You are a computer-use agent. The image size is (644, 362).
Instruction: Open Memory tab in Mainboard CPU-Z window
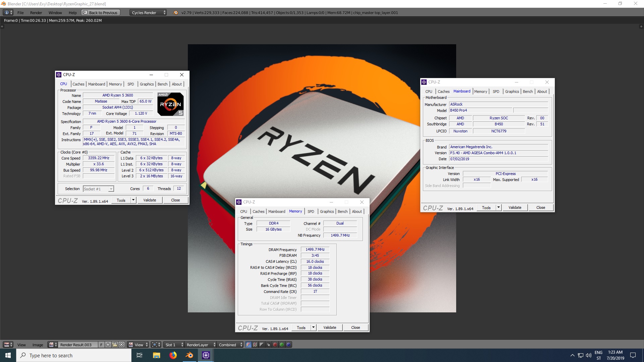(x=481, y=92)
